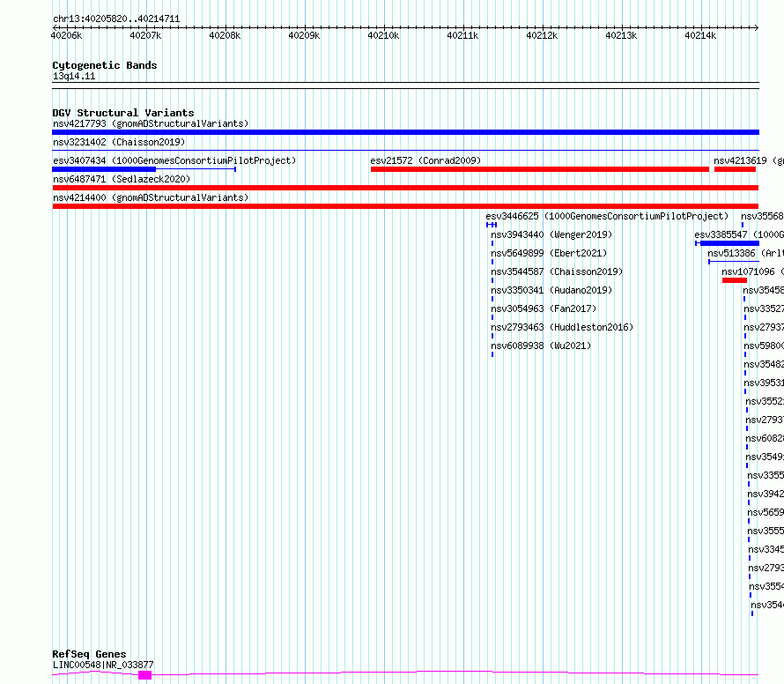Click the blue bar of esv3407434
Viewport: 784px width, 684px height.
point(104,169)
